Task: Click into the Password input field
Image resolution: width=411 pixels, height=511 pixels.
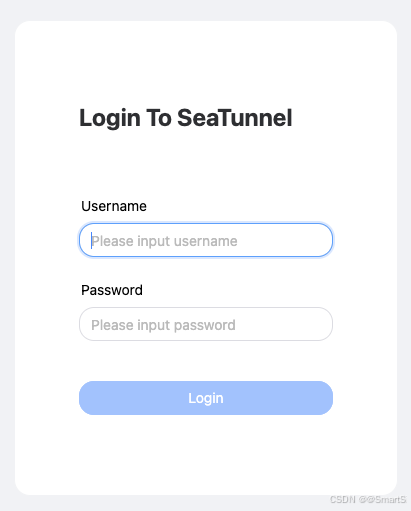Action: pos(206,324)
